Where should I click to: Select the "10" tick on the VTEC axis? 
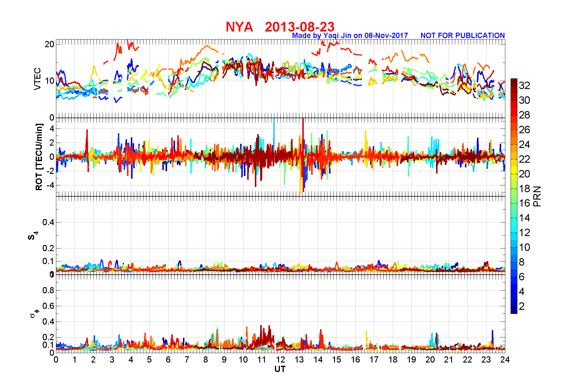click(49, 81)
